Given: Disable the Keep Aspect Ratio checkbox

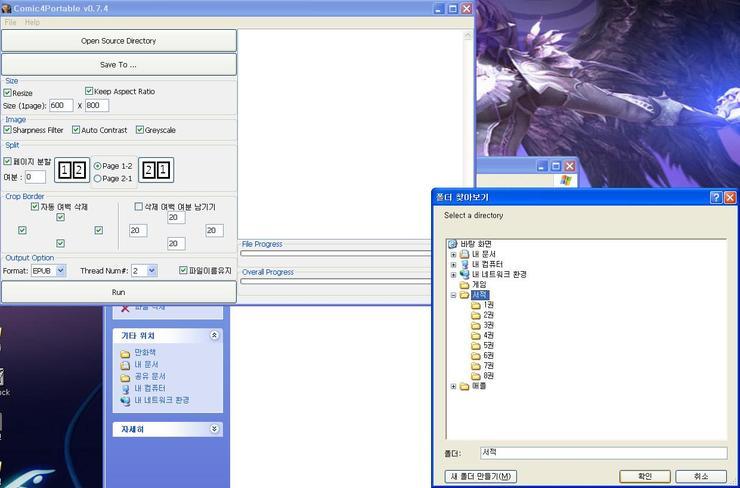Looking at the screenshot, I should (89, 91).
